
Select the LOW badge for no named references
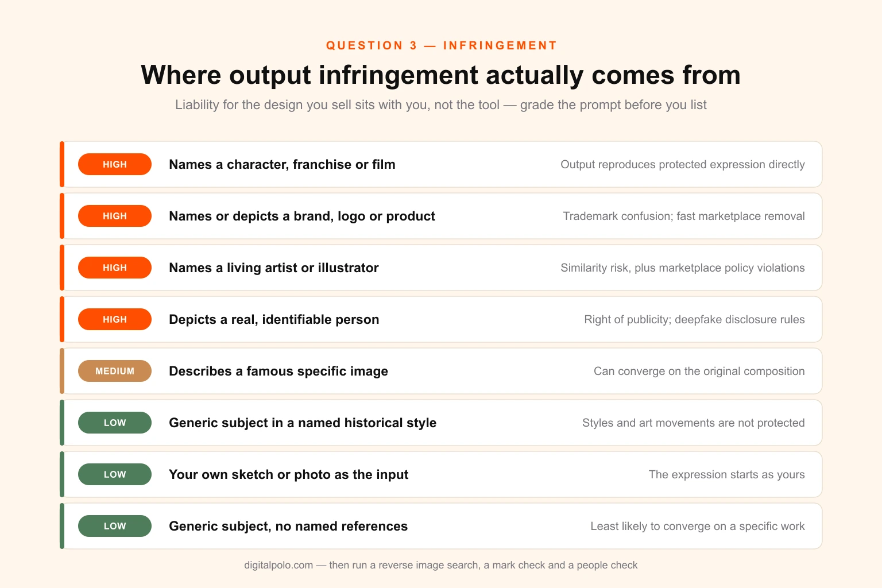(x=115, y=526)
